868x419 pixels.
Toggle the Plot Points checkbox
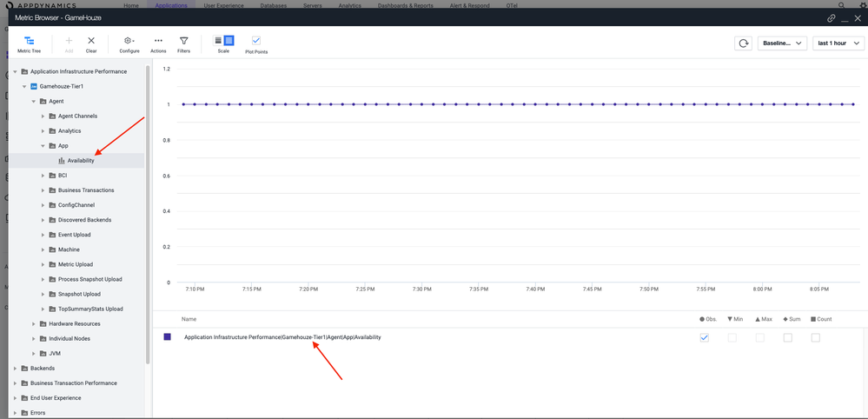point(256,41)
